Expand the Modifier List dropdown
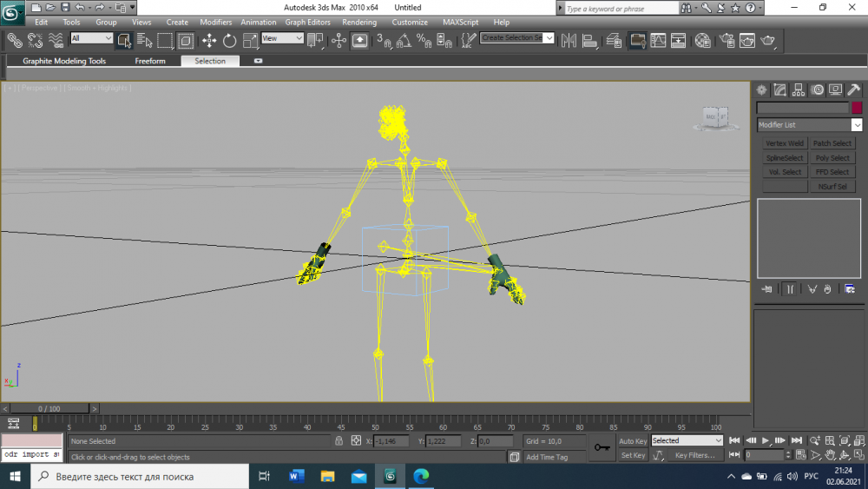Image resolution: width=868 pixels, height=489 pixels. click(x=857, y=125)
